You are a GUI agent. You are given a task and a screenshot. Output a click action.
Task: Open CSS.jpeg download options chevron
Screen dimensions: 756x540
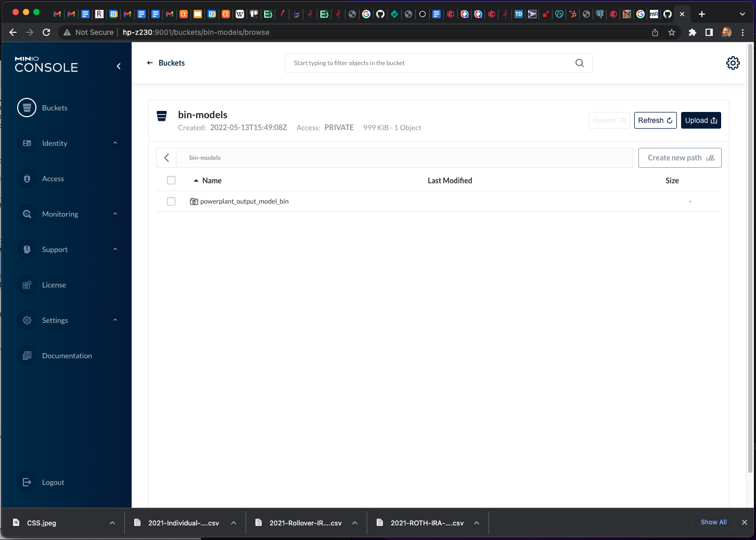click(x=112, y=523)
